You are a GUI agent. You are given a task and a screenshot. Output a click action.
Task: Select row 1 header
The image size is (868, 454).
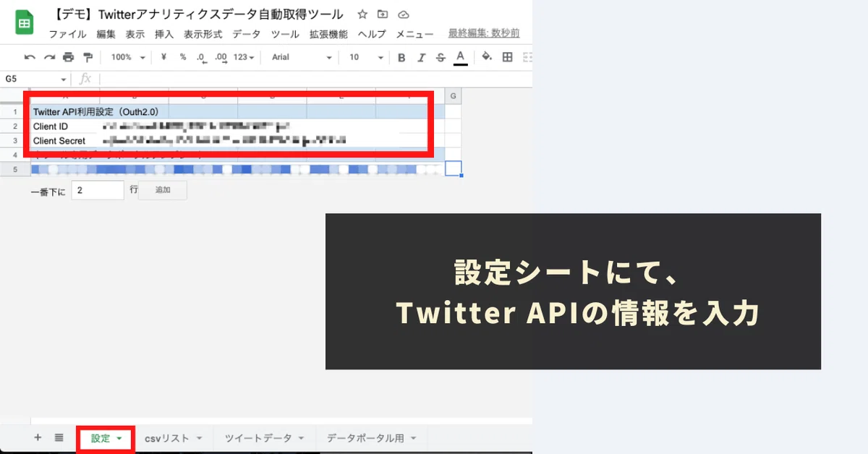[x=14, y=112]
